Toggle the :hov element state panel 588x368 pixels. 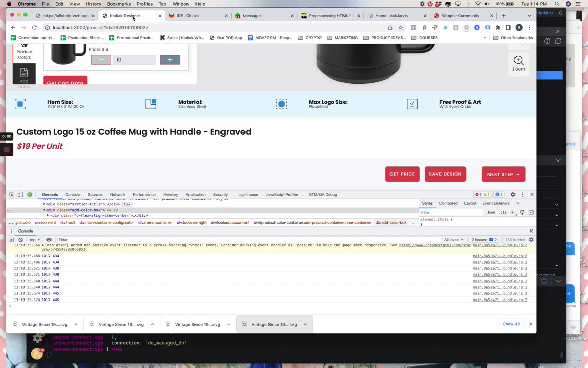(490, 212)
